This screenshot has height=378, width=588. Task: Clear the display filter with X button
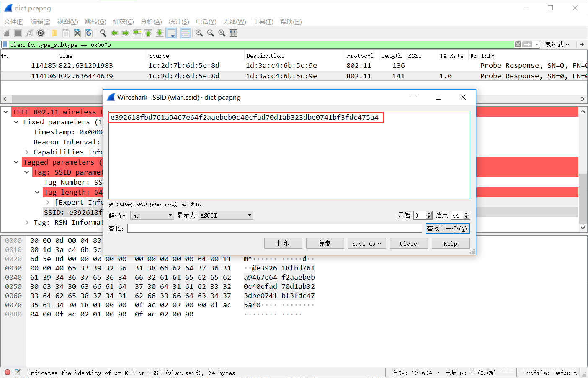point(518,44)
